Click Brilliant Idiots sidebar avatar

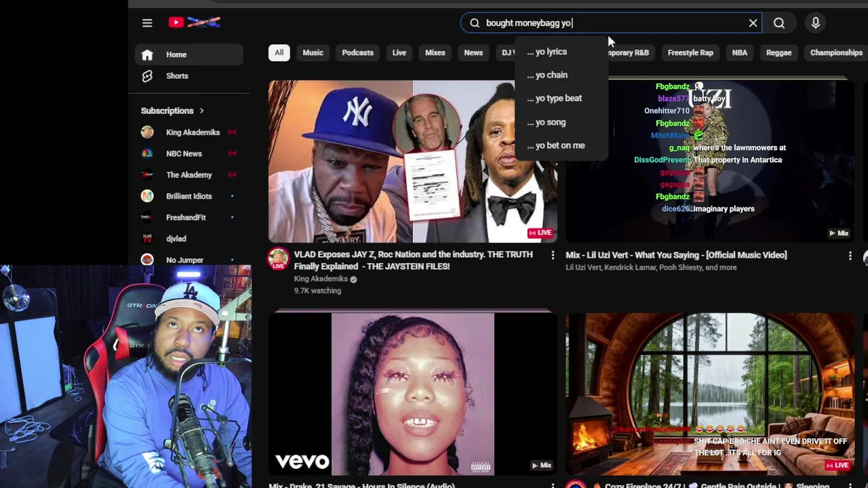click(x=147, y=196)
